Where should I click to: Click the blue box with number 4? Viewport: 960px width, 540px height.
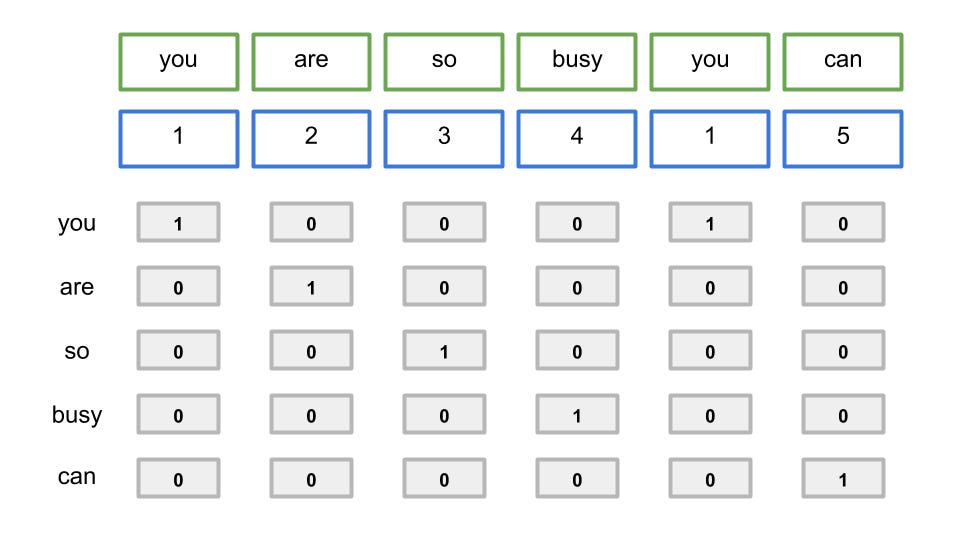(x=577, y=138)
